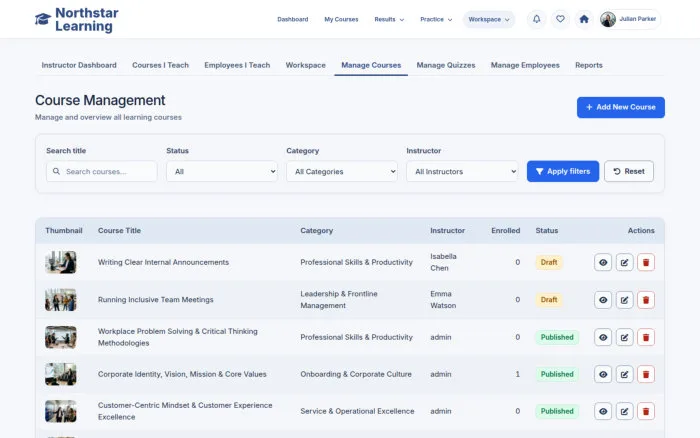Viewport: 700px width, 438px height.
Task: Click the Enrolled column header
Action: coord(505,231)
